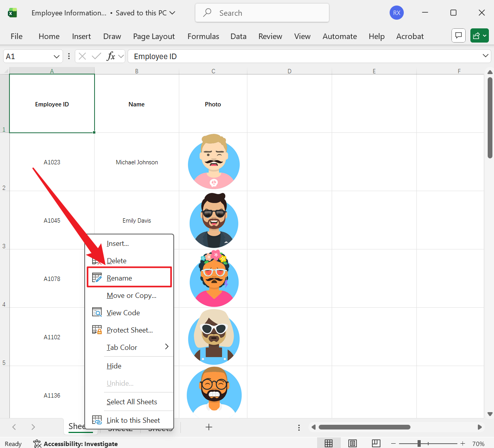Expand the Saved to this PC dropdown
Viewport: 494px width, 448px height.
click(x=172, y=13)
